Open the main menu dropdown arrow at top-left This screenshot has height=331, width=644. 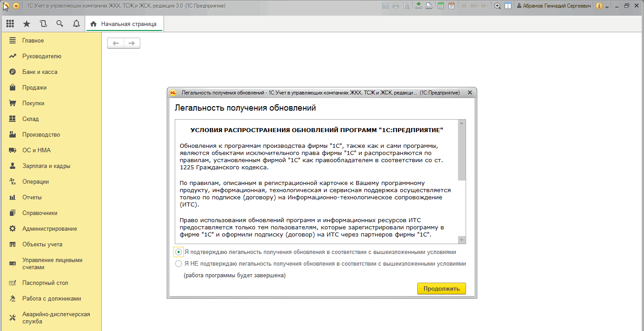[x=16, y=6]
